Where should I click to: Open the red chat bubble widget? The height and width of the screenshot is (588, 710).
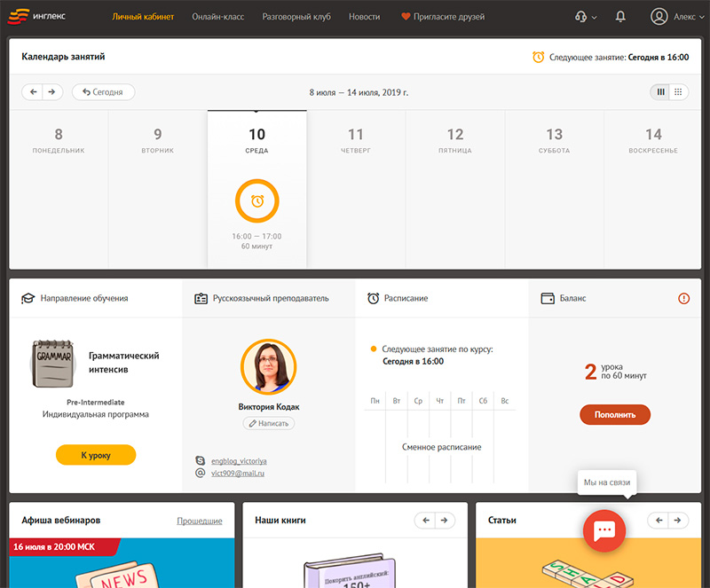[x=604, y=529]
